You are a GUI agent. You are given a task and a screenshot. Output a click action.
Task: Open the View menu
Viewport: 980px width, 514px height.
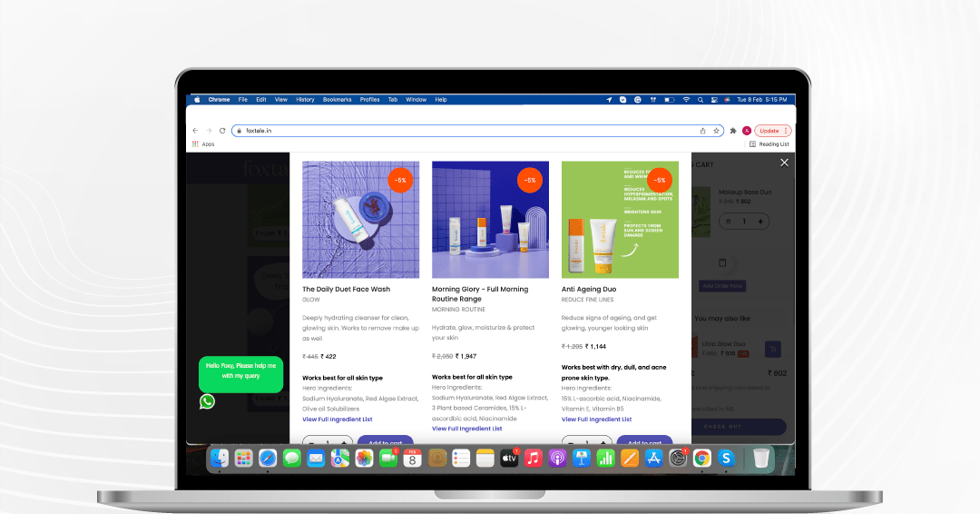pos(281,99)
